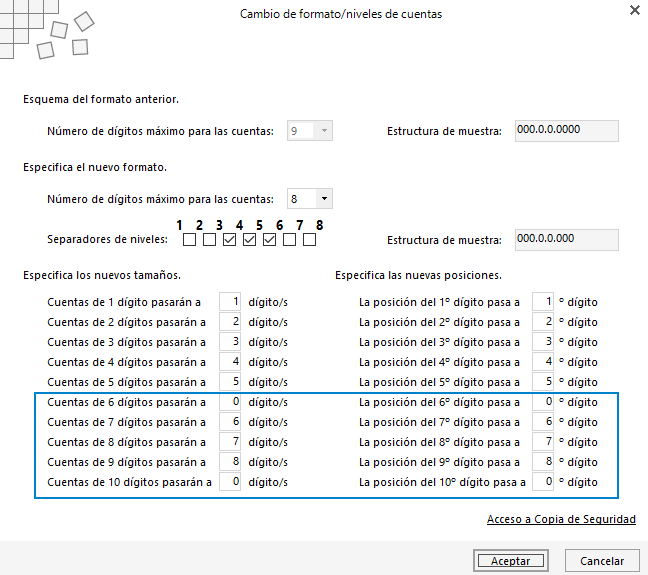Open Acceso a Copia de Seguridad link

point(561,519)
